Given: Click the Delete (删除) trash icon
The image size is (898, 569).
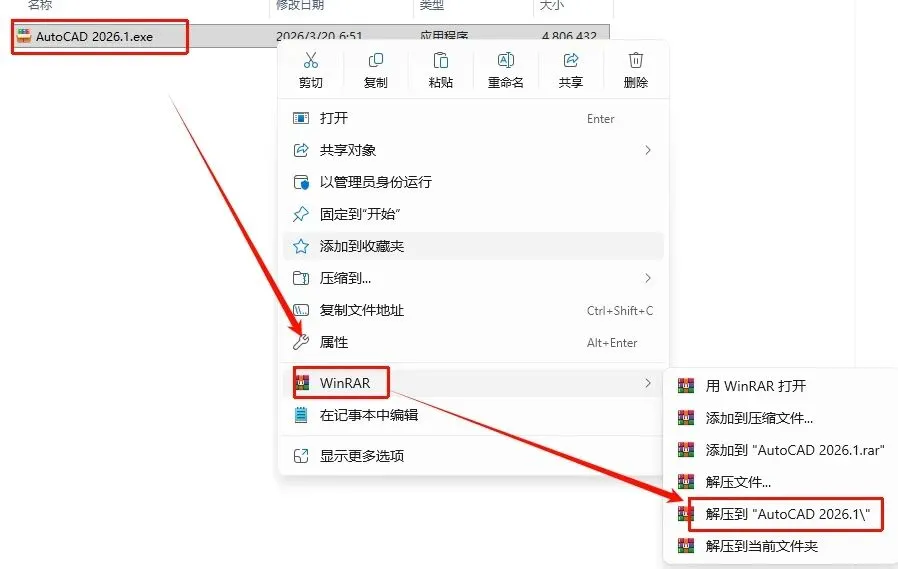Looking at the screenshot, I should [x=636, y=60].
